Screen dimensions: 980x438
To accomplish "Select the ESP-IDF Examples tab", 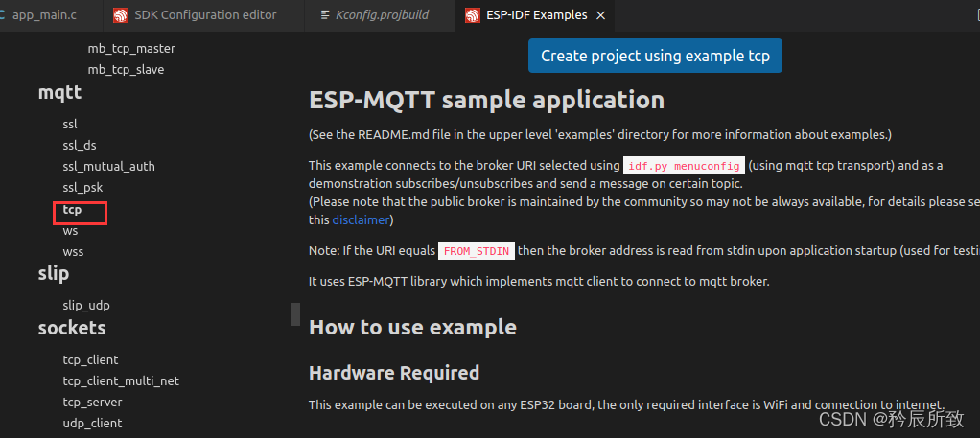I will tap(536, 15).
